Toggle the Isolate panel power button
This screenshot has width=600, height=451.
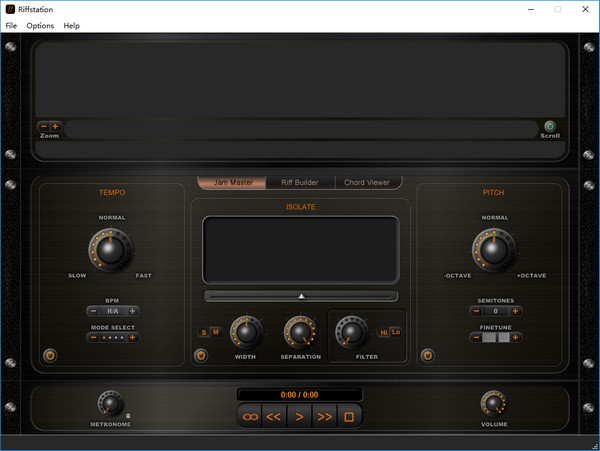point(201,356)
